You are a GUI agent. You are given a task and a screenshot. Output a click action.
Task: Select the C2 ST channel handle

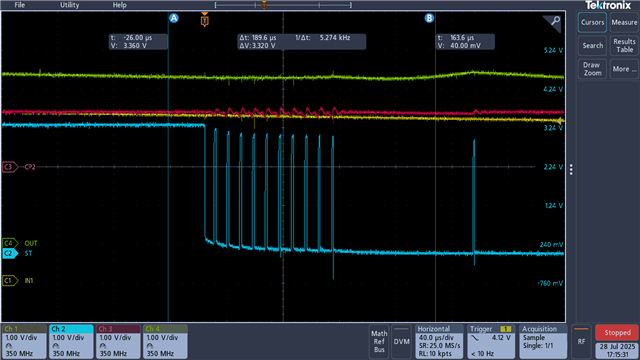click(x=10, y=253)
